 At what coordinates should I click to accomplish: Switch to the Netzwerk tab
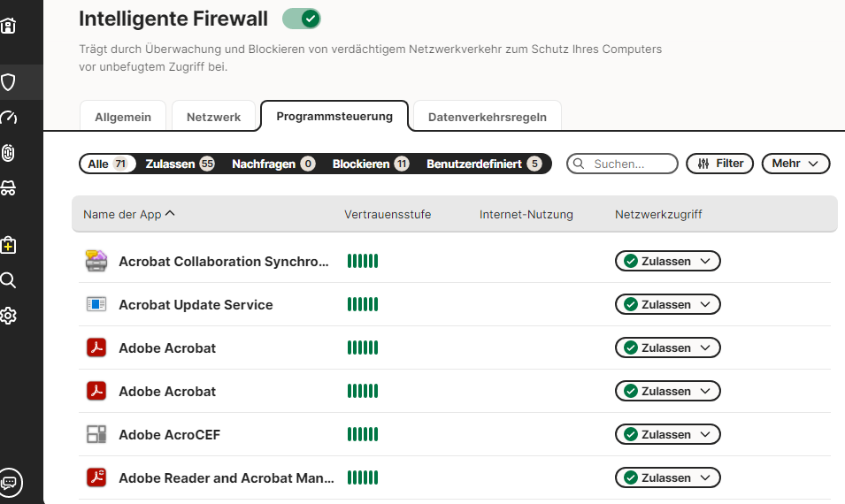tap(213, 117)
